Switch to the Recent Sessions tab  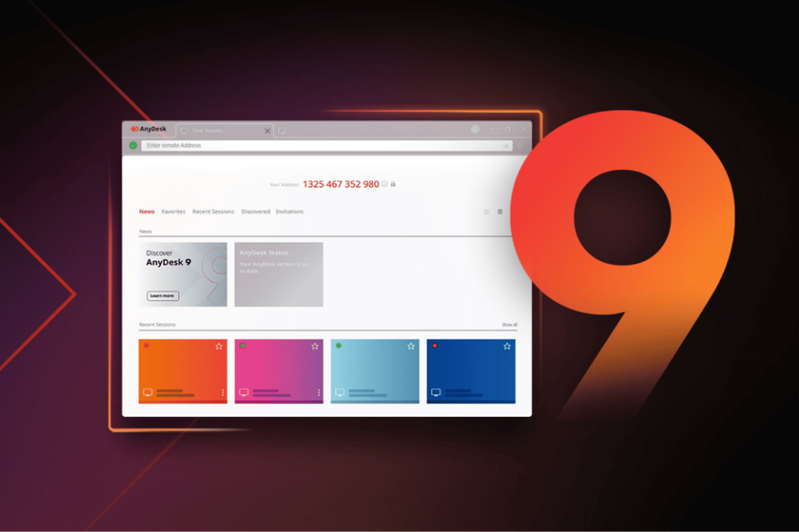coord(213,211)
